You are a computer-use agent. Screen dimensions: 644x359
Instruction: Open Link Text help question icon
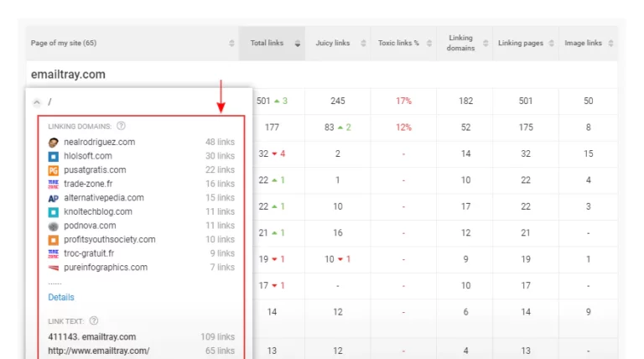(94, 320)
